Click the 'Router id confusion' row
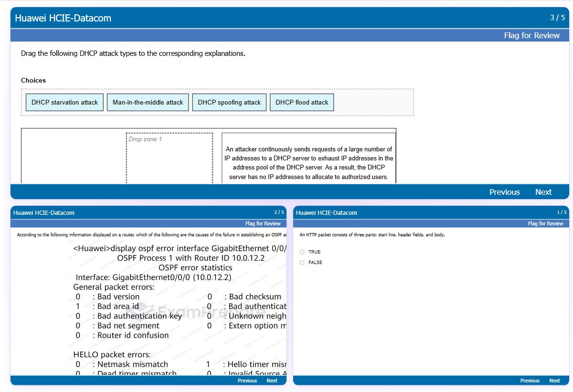This screenshot has height=392, width=573. [122, 335]
